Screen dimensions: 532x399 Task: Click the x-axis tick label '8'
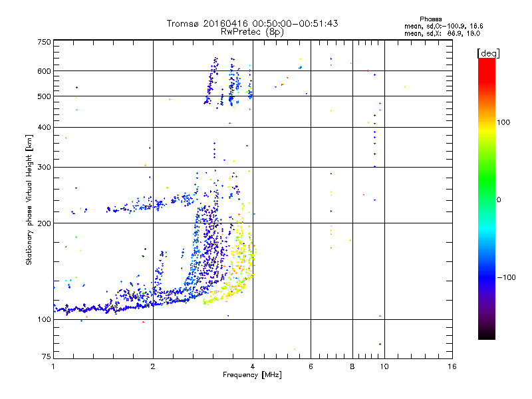pyautogui.click(x=352, y=366)
